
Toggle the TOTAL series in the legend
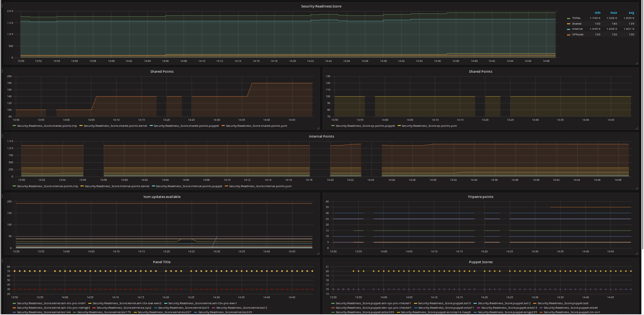(x=576, y=18)
